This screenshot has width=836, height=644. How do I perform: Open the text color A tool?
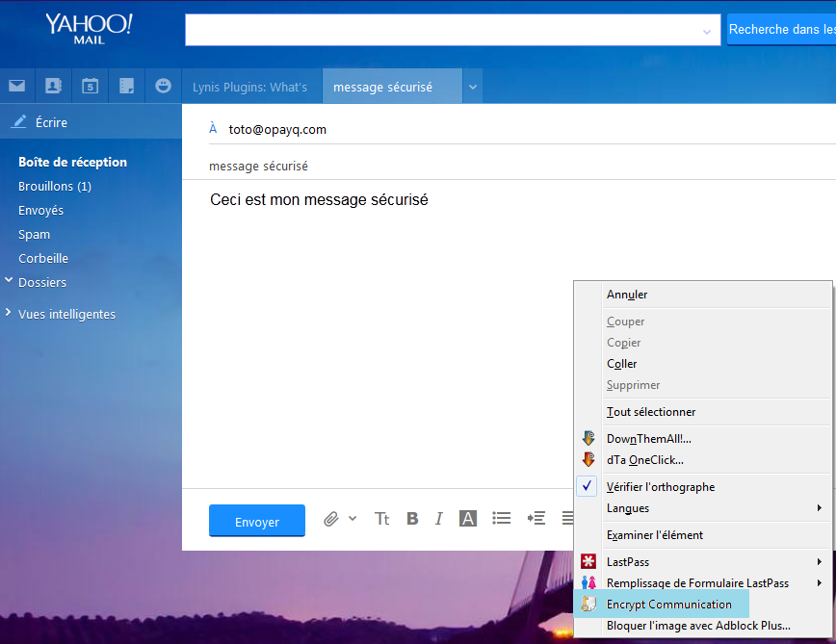pyautogui.click(x=467, y=518)
